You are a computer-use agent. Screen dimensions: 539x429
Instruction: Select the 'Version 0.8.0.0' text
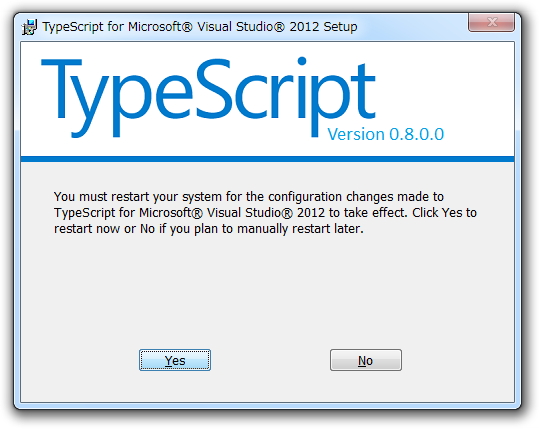[385, 134]
